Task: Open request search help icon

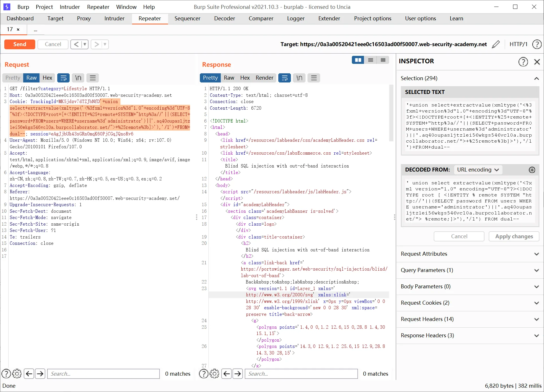Action: pyautogui.click(x=6, y=374)
